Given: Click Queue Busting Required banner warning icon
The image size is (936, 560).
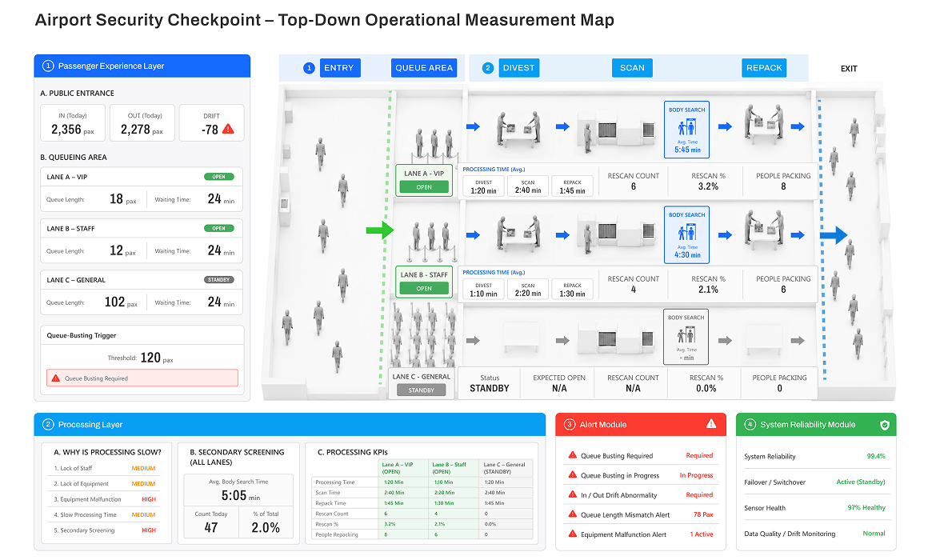Looking at the screenshot, I should [x=55, y=378].
